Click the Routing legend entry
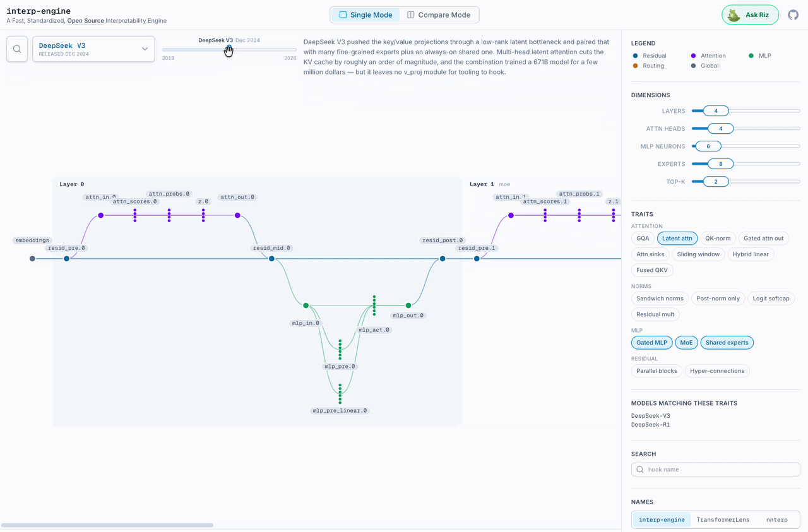This screenshot has width=808, height=532. click(648, 66)
